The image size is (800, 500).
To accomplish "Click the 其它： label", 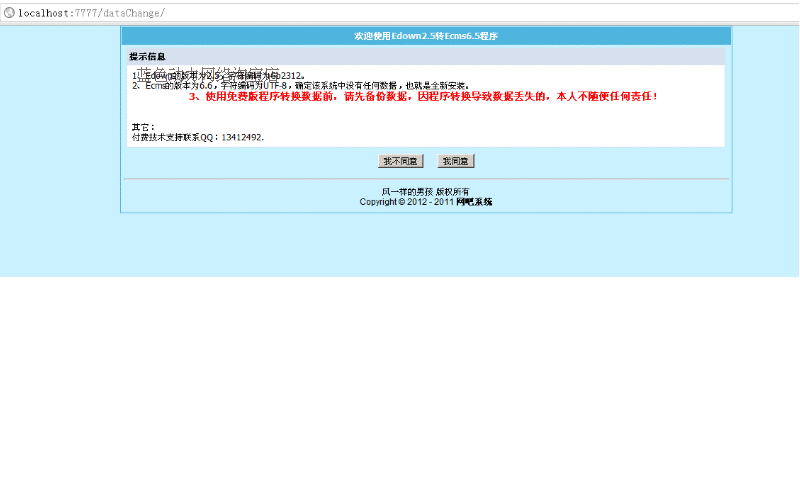I will (143, 127).
